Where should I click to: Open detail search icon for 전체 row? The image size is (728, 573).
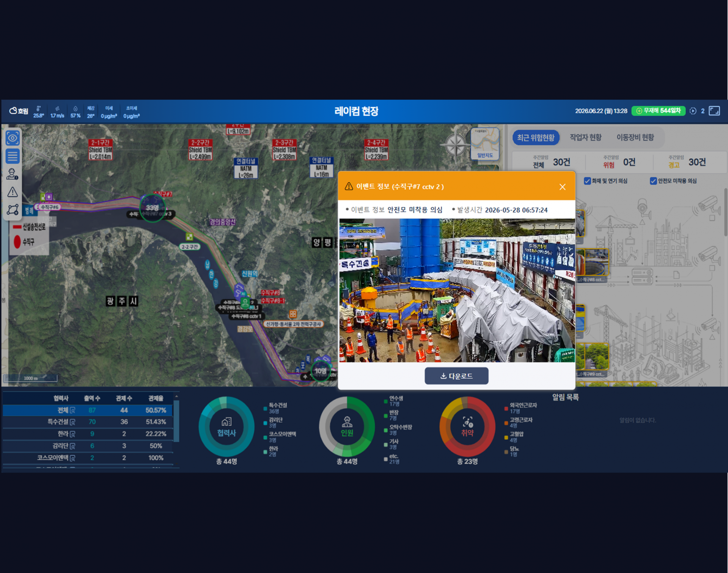[72, 410]
